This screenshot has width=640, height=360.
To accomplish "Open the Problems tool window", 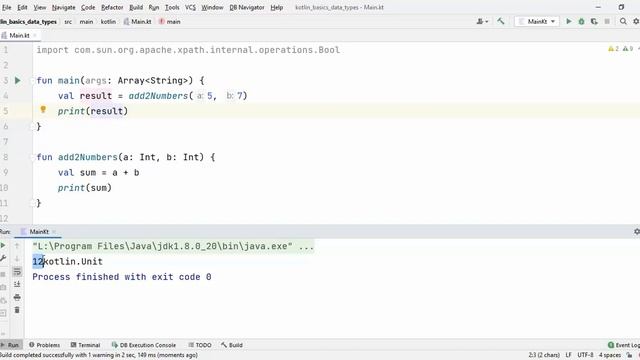I will point(44,345).
